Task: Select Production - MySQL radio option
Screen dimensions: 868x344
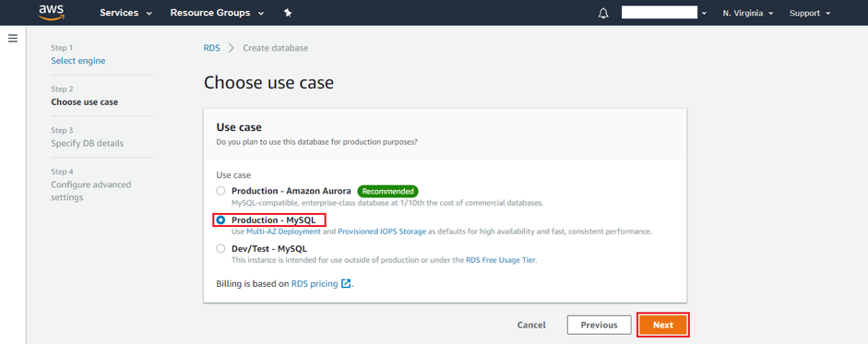Action: [220, 220]
